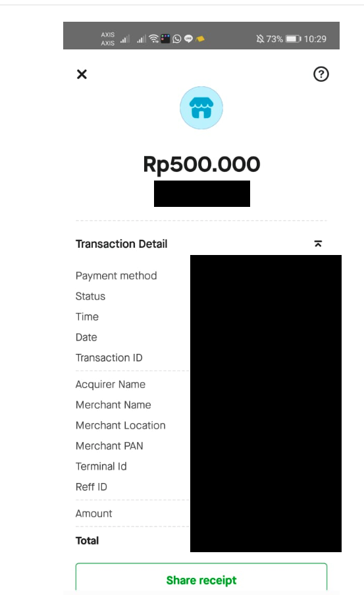Screen dimensions: 364x595
Task: Select the Transaction ID row label
Action: [109, 358]
